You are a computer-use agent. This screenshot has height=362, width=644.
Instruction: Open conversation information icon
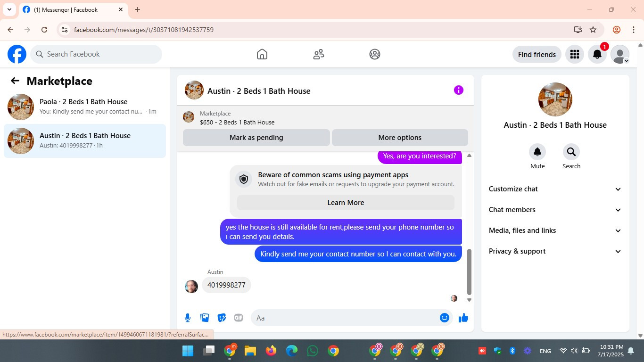459,90
